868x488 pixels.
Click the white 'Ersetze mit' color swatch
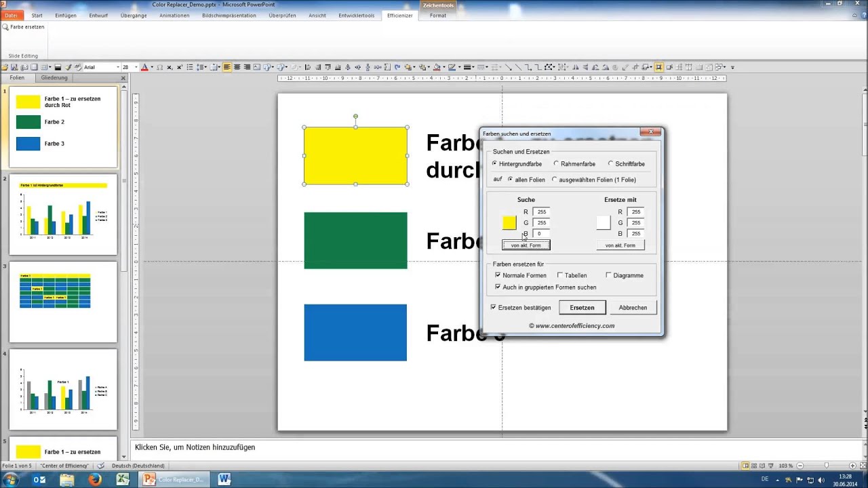pyautogui.click(x=604, y=222)
